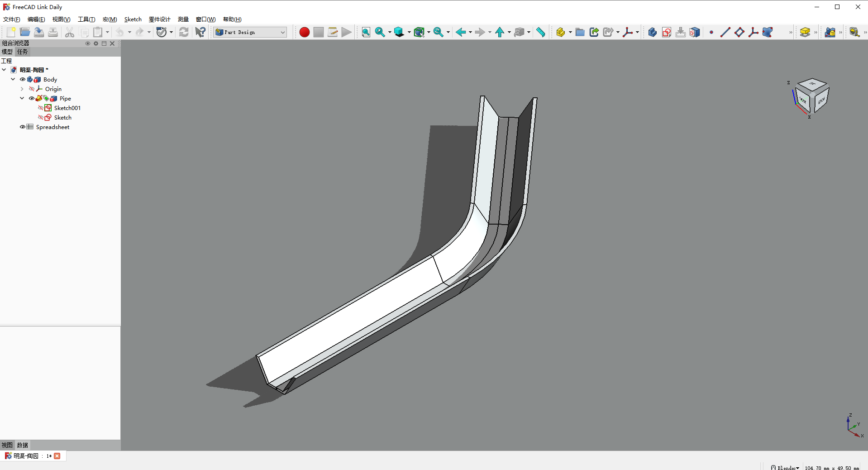Toggle visibility eye of Pipe feature
The width and height of the screenshot is (868, 470).
point(31,98)
